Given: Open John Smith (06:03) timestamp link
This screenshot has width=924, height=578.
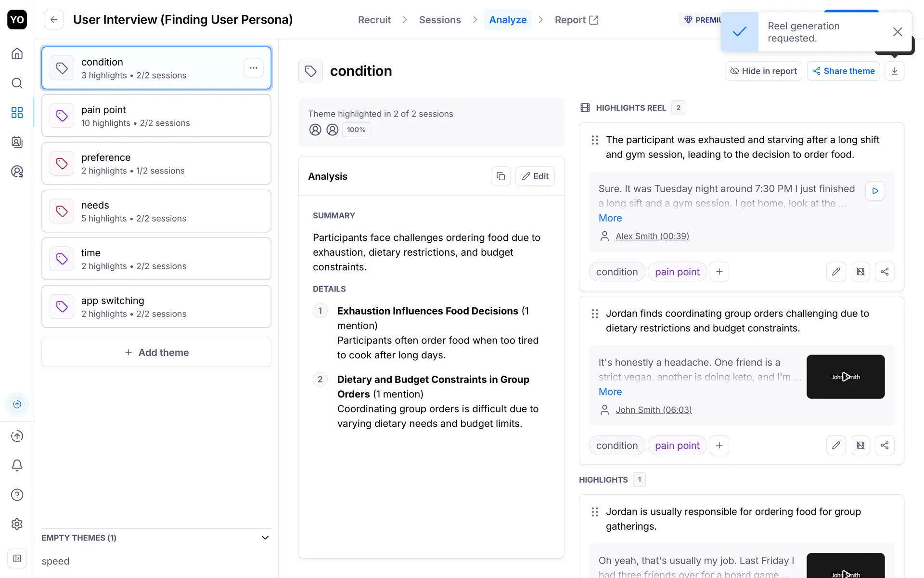Looking at the screenshot, I should click(653, 410).
